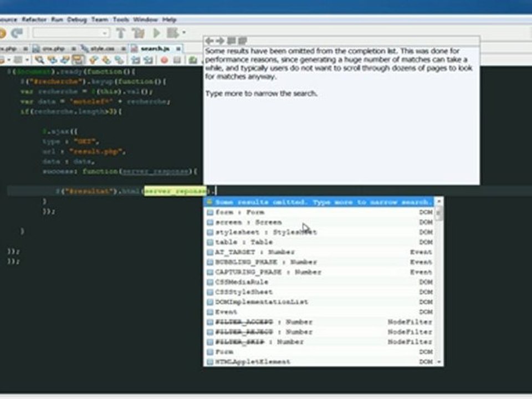This screenshot has width=532, height=399.
Task: Click the Find Selection magnifier icon
Action: click(39, 60)
